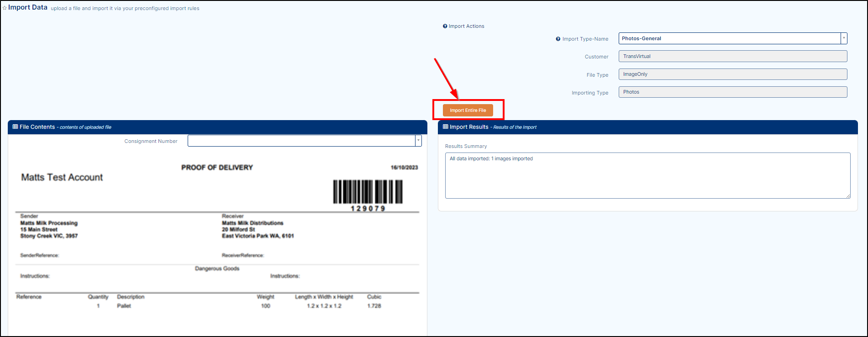Click the Results Summary resize handle

coord(848,196)
